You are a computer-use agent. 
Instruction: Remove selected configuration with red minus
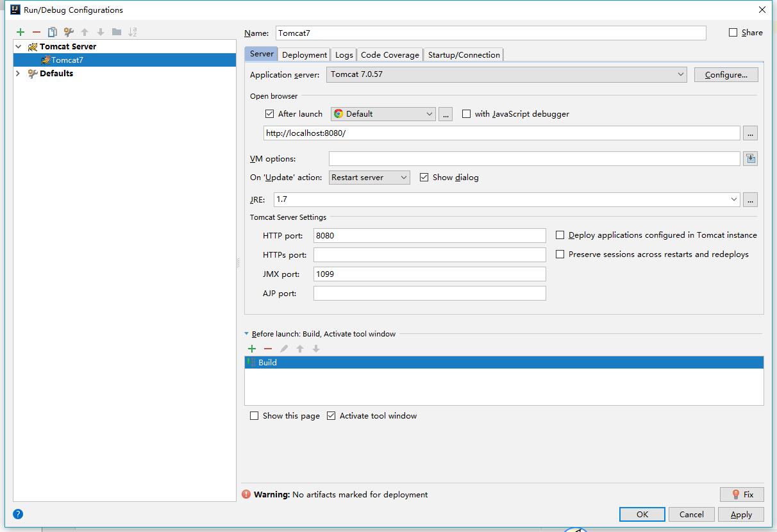37,32
